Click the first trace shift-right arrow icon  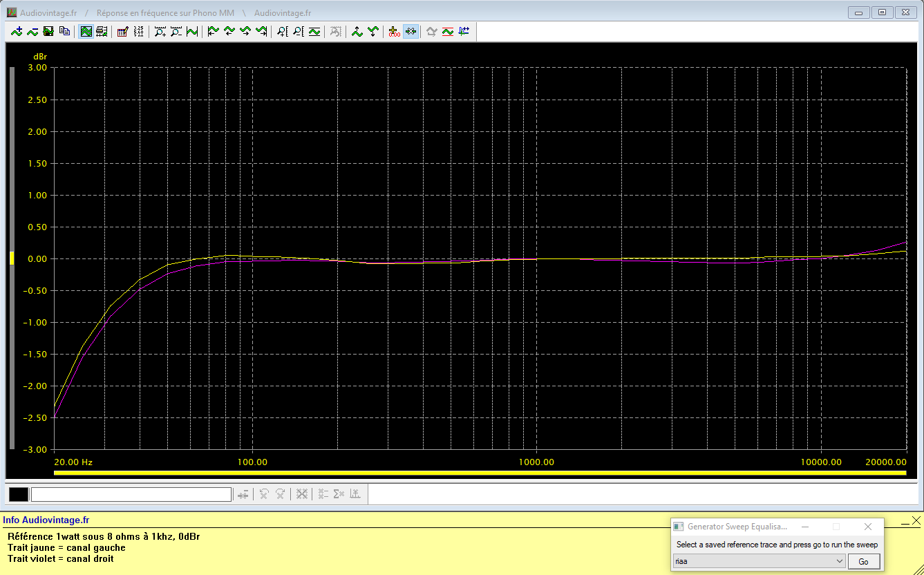click(x=245, y=31)
